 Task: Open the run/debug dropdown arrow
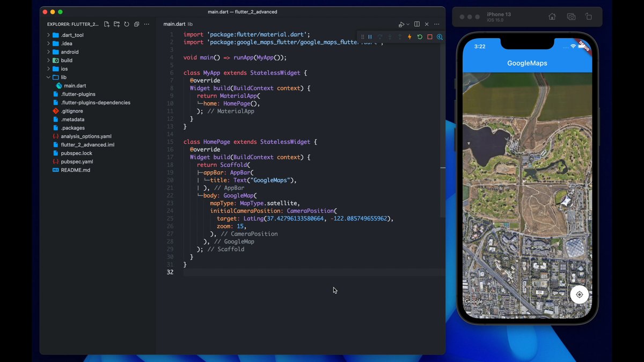pyautogui.click(x=408, y=25)
